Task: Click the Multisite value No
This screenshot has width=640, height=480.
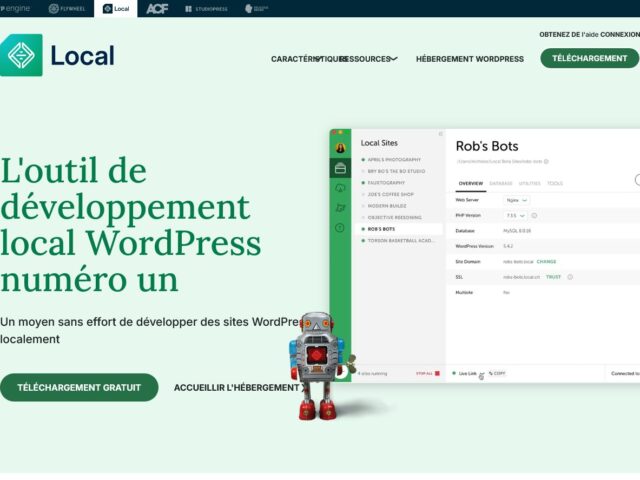Action: click(506, 293)
